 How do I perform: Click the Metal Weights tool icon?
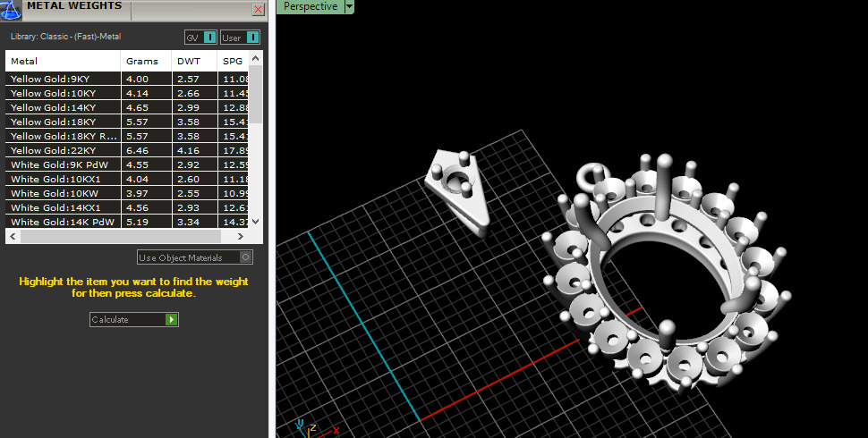(10, 9)
